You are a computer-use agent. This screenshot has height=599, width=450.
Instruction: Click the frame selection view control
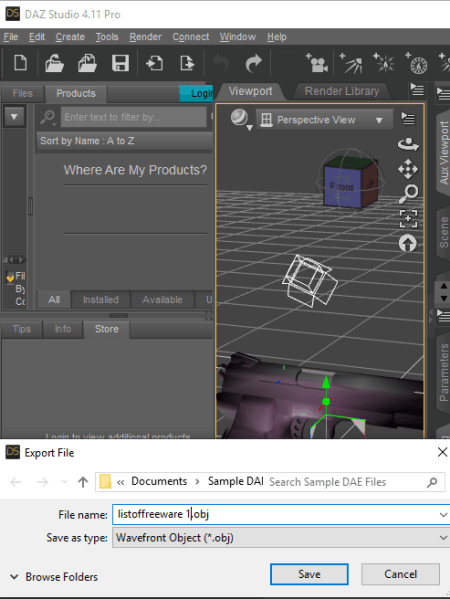pos(408,219)
